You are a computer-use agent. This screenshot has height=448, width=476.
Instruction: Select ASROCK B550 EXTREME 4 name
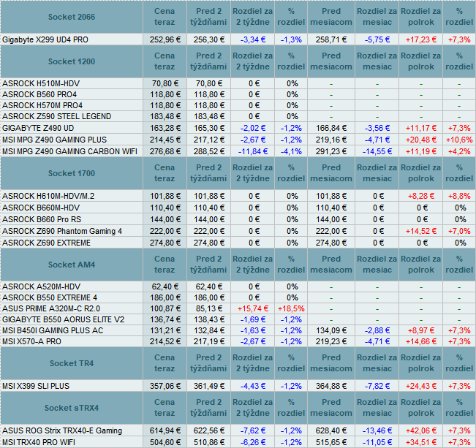point(50,297)
